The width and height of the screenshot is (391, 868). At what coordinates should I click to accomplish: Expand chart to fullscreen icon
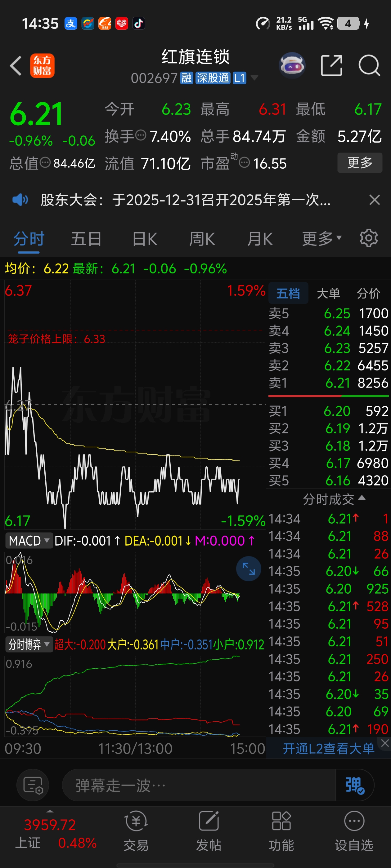tap(249, 569)
